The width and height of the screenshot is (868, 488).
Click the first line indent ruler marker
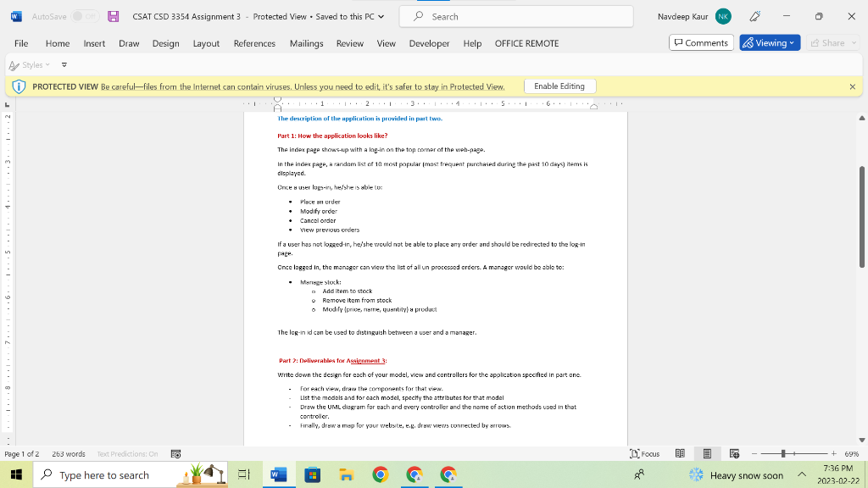pos(277,100)
